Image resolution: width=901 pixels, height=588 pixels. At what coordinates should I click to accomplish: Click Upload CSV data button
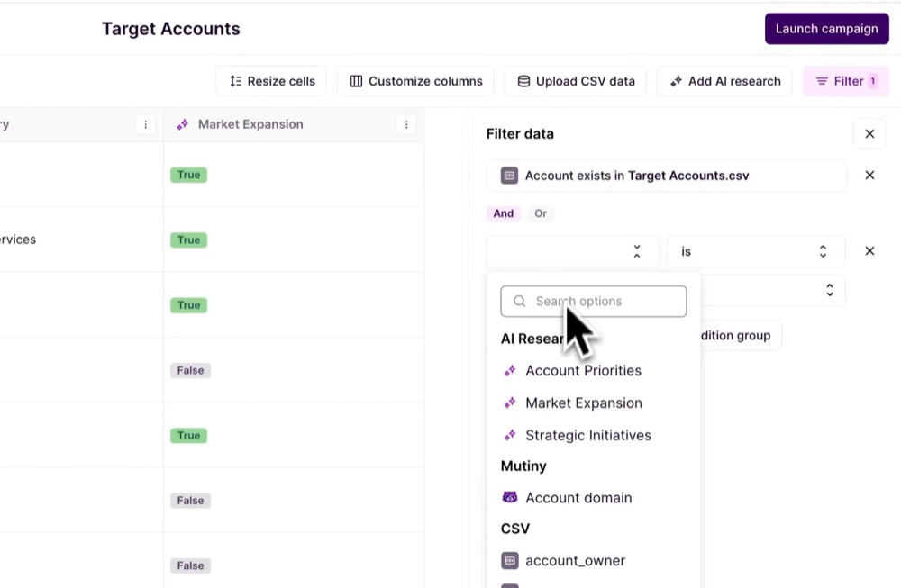(x=576, y=81)
